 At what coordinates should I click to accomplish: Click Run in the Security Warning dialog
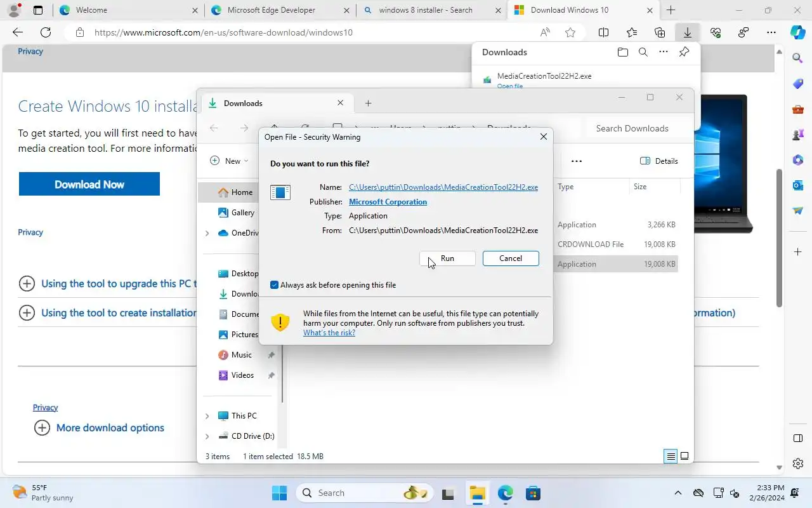click(x=447, y=258)
